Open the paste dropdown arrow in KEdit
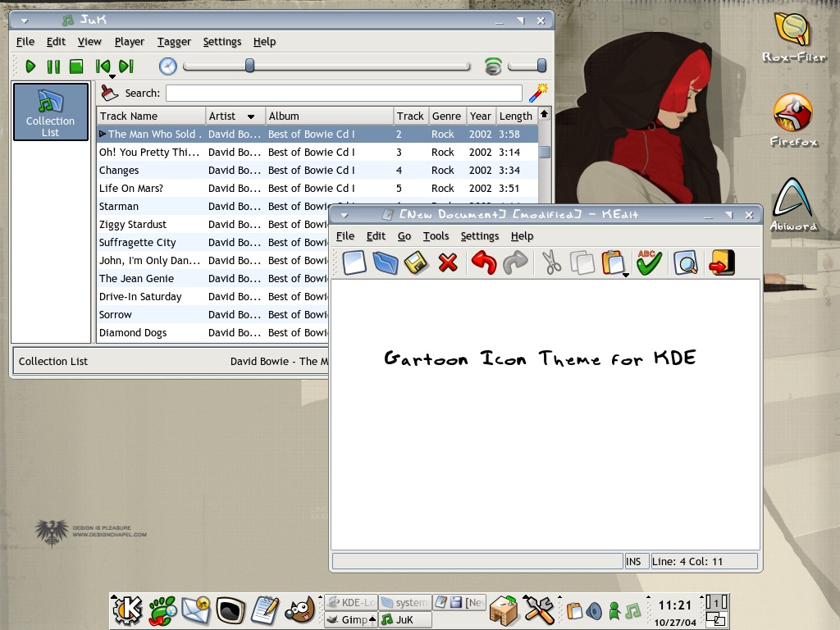Screen dimensions: 840x630 625,275
